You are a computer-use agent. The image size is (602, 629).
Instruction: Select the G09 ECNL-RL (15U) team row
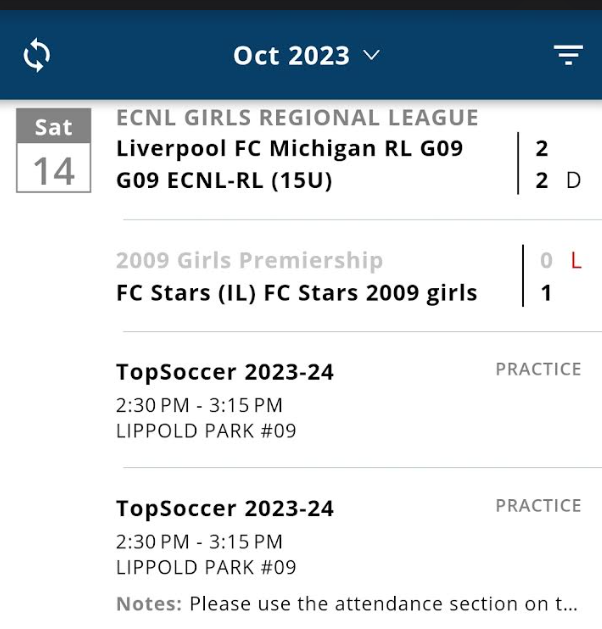224,181
